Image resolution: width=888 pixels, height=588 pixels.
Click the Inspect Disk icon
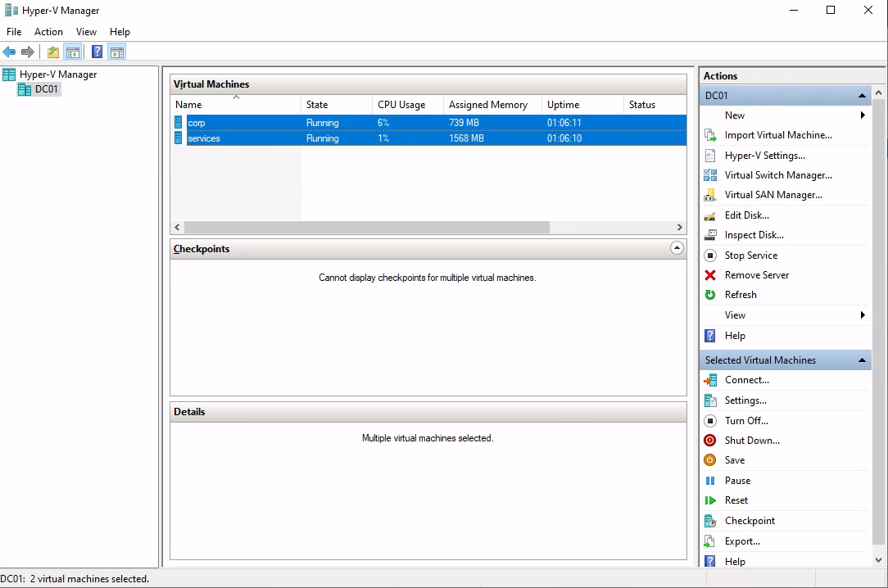(710, 235)
